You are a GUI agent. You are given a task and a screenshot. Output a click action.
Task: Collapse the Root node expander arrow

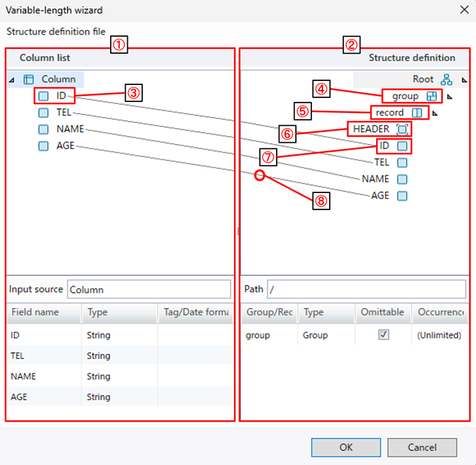[465, 80]
